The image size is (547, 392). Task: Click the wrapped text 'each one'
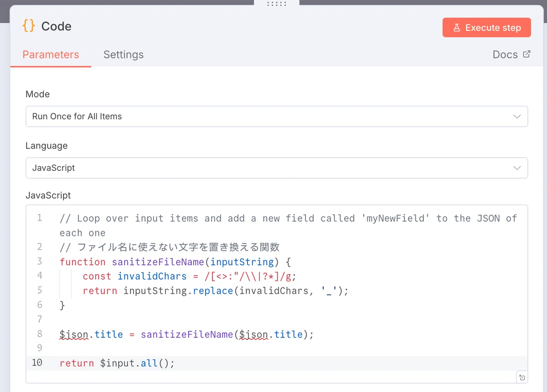tap(83, 233)
